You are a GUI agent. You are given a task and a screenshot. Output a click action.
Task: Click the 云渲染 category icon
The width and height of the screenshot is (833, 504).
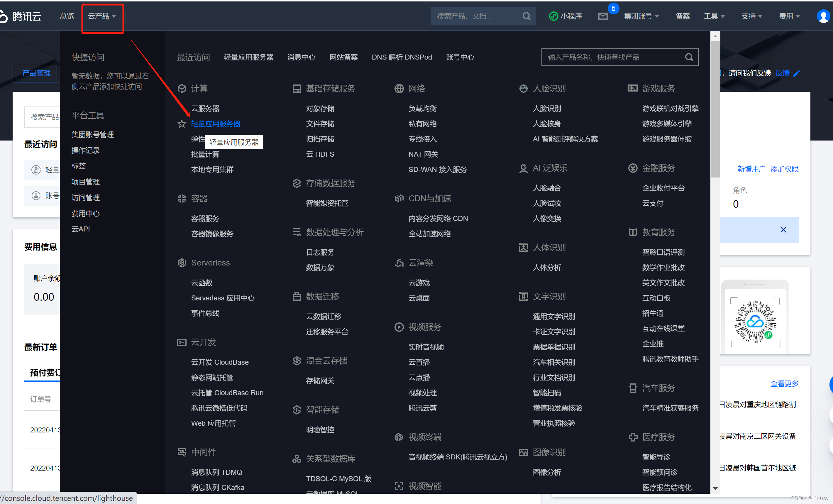pyautogui.click(x=399, y=263)
